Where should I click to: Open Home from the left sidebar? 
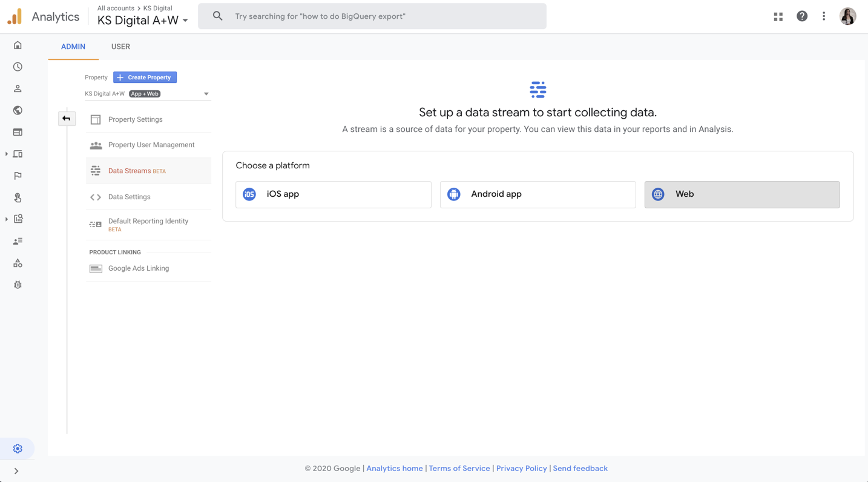tap(18, 45)
